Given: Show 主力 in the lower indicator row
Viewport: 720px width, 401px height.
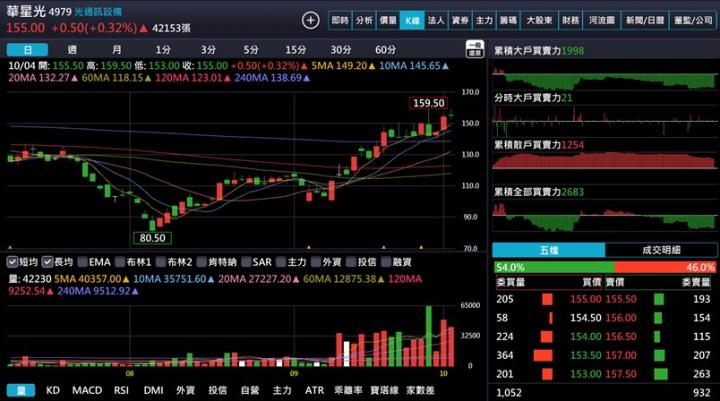Looking at the screenshot, I should [x=282, y=390].
